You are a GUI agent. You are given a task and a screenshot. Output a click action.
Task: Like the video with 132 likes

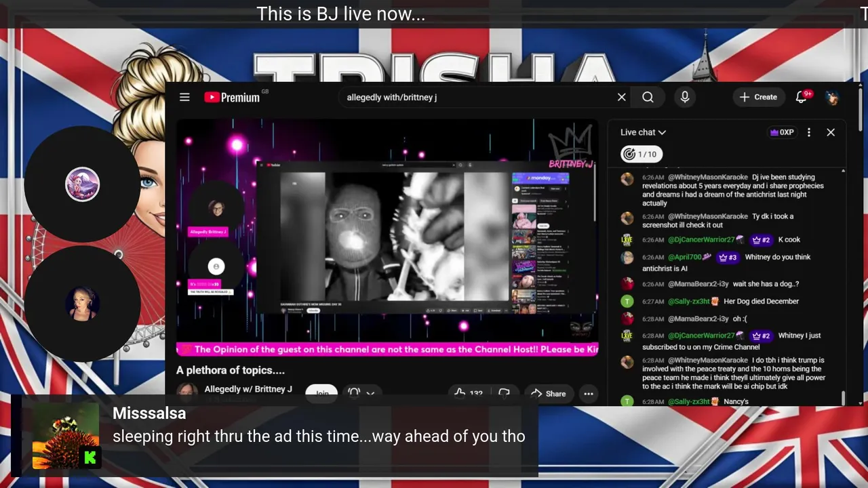click(x=469, y=393)
